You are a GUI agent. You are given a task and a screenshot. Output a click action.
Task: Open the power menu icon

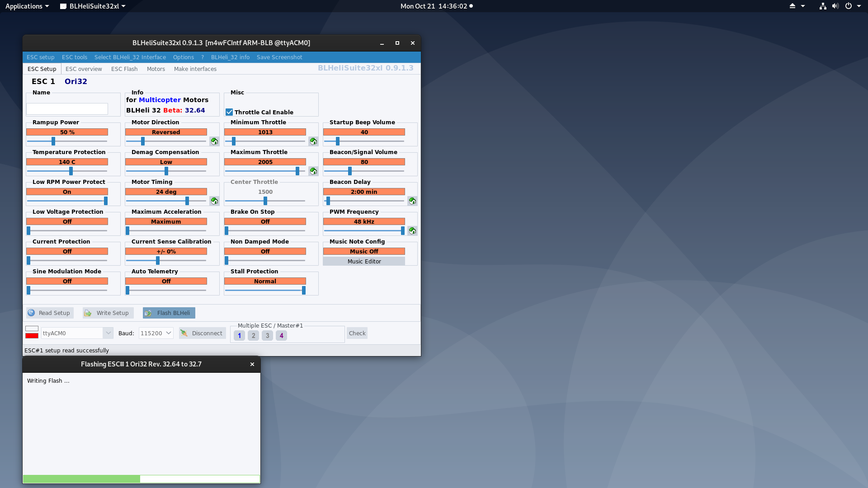[849, 6]
